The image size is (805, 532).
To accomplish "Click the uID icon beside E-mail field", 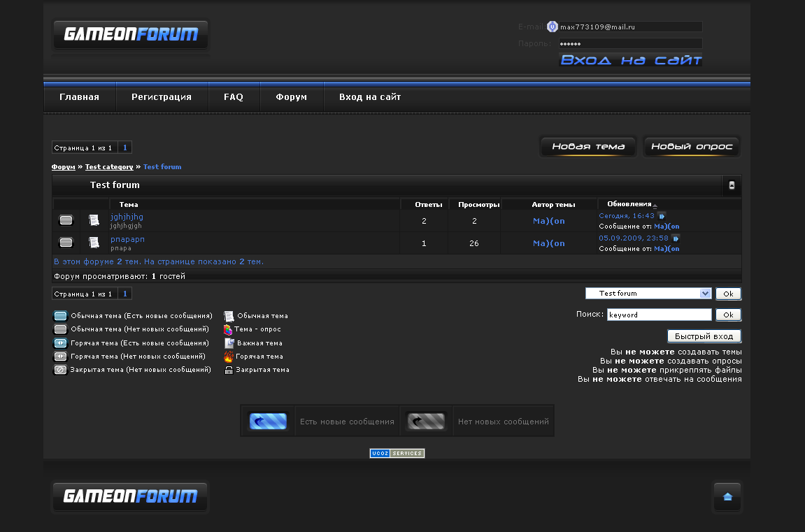I will (552, 27).
